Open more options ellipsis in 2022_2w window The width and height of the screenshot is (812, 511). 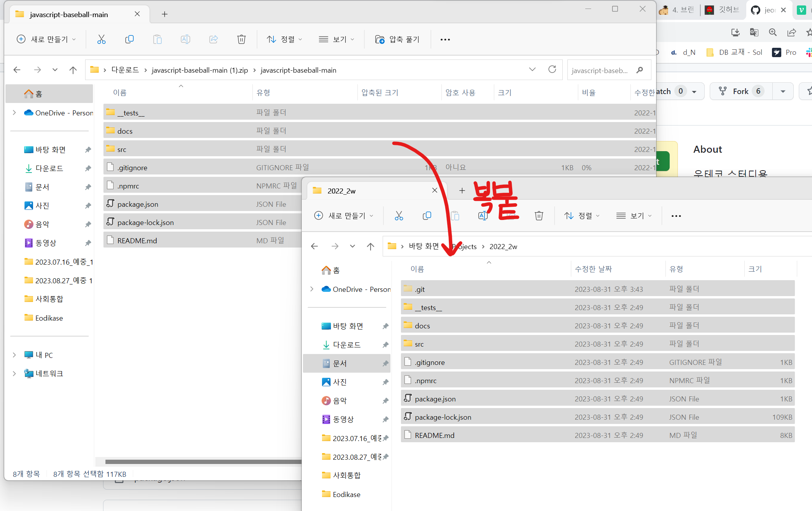(676, 216)
